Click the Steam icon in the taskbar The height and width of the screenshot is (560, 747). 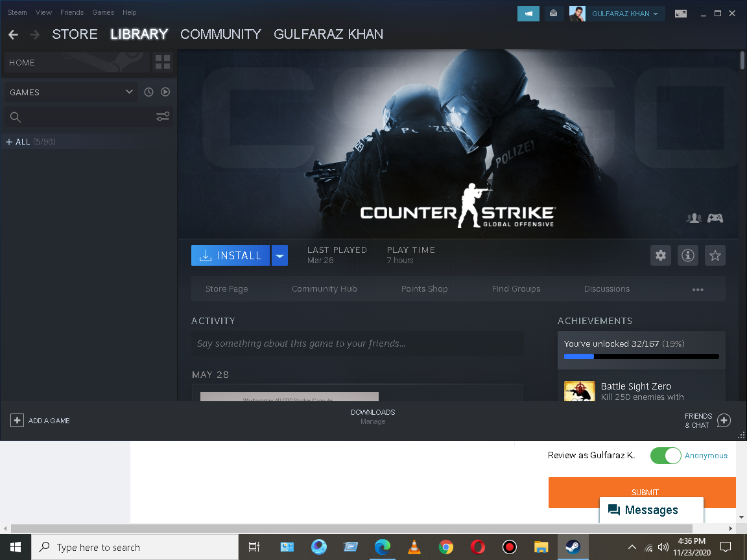(x=573, y=547)
